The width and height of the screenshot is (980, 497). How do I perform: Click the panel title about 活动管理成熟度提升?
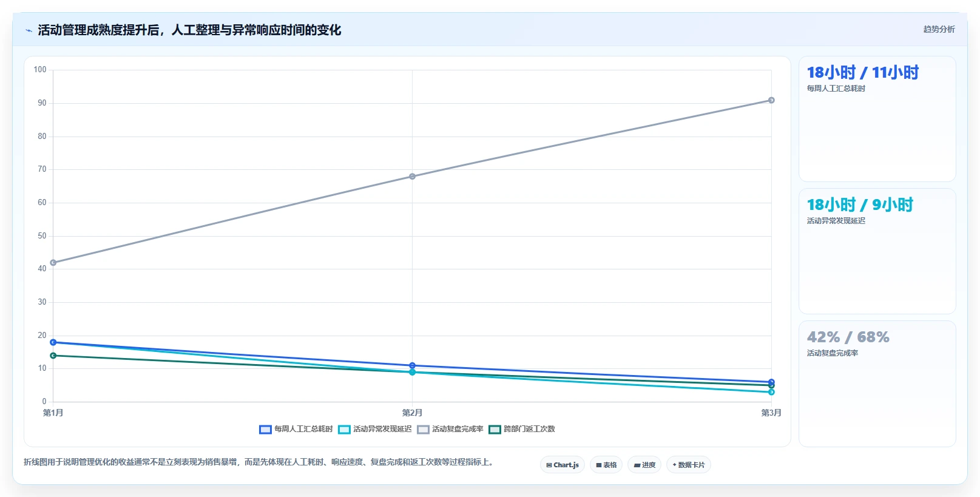pyautogui.click(x=189, y=30)
